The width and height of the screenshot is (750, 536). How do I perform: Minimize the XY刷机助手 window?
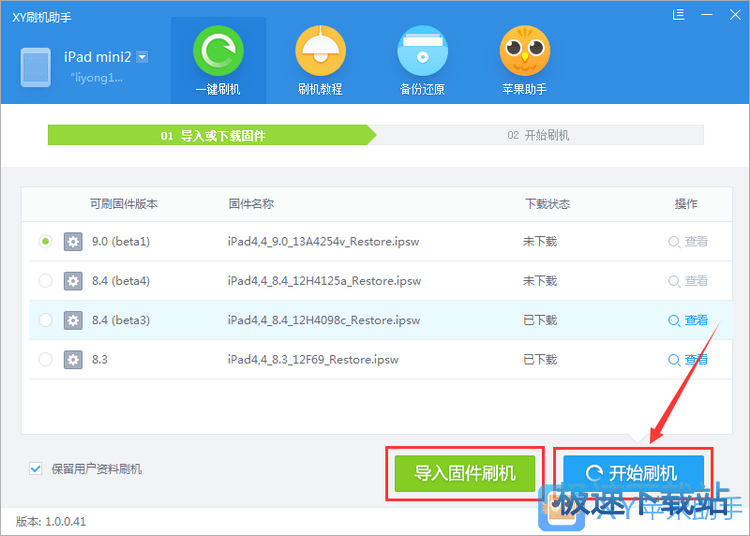pos(707,15)
